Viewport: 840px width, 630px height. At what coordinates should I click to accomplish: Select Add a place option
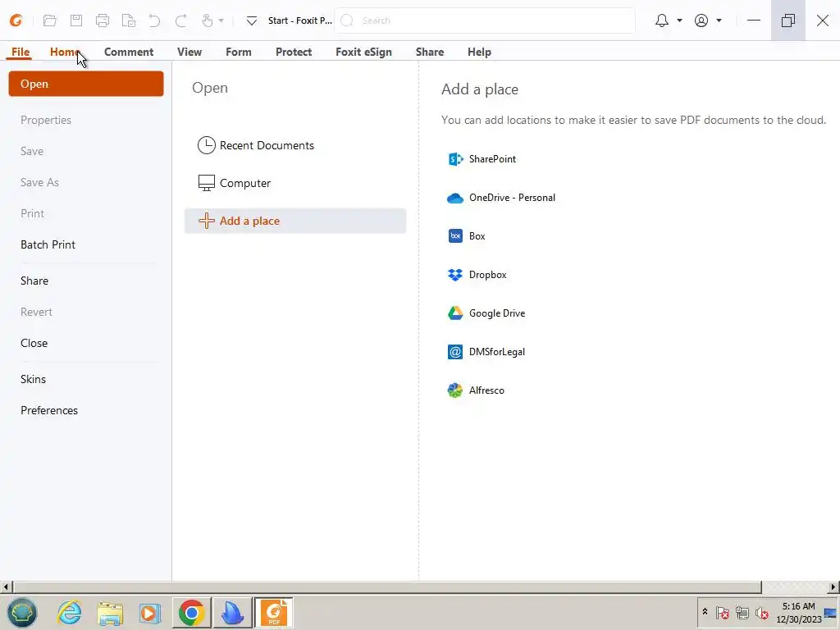[295, 221]
